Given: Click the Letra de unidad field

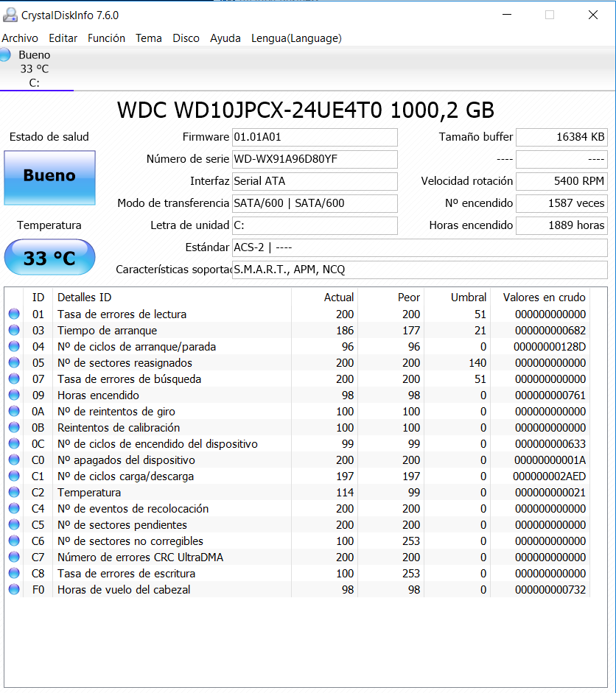Looking at the screenshot, I should coord(315,225).
